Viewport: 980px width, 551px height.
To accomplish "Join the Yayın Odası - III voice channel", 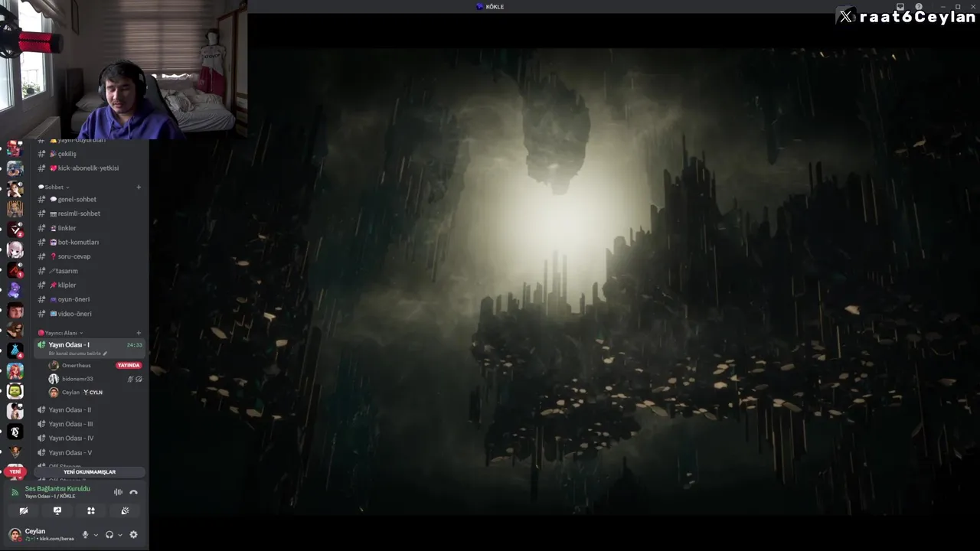I will click(x=88, y=424).
